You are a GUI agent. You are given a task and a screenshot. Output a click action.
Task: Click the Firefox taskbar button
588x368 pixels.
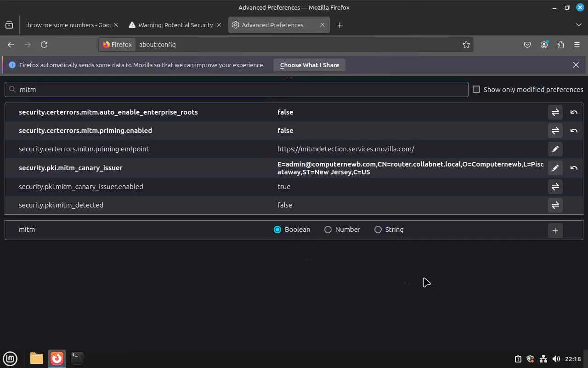pos(57,358)
